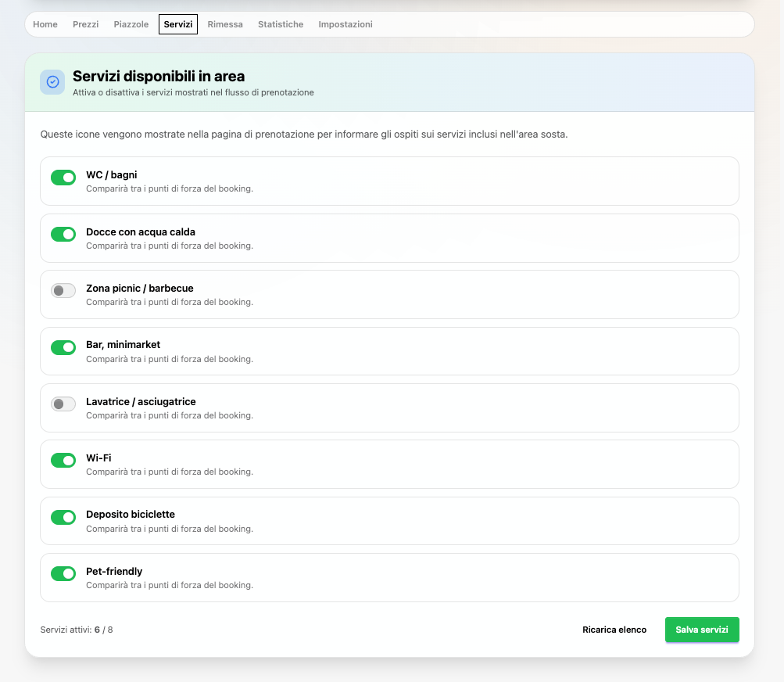
Task: View the Statistiche section
Action: (x=280, y=24)
